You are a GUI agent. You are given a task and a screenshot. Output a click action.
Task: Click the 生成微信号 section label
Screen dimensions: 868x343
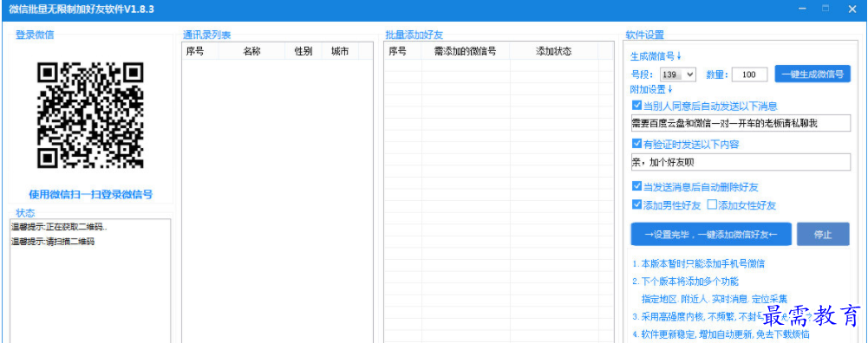point(656,56)
